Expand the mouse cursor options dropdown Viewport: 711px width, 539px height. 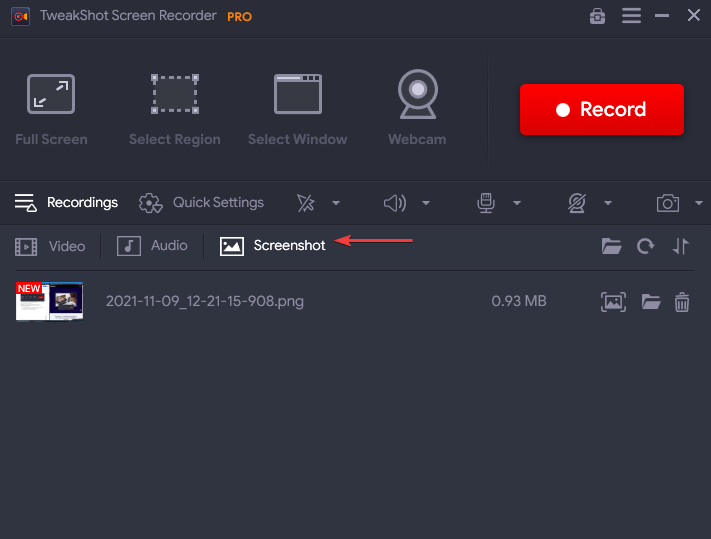pos(336,203)
